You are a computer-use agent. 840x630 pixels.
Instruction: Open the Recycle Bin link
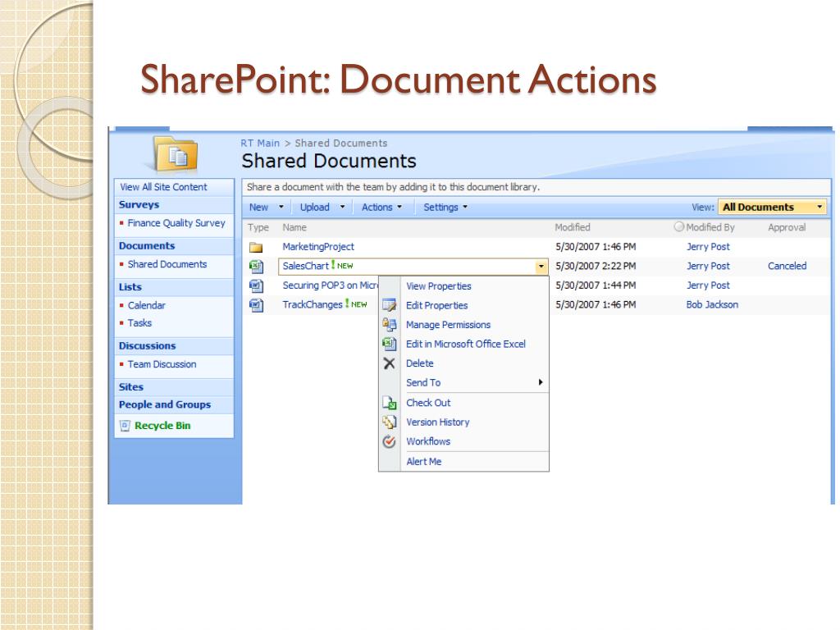coord(162,426)
